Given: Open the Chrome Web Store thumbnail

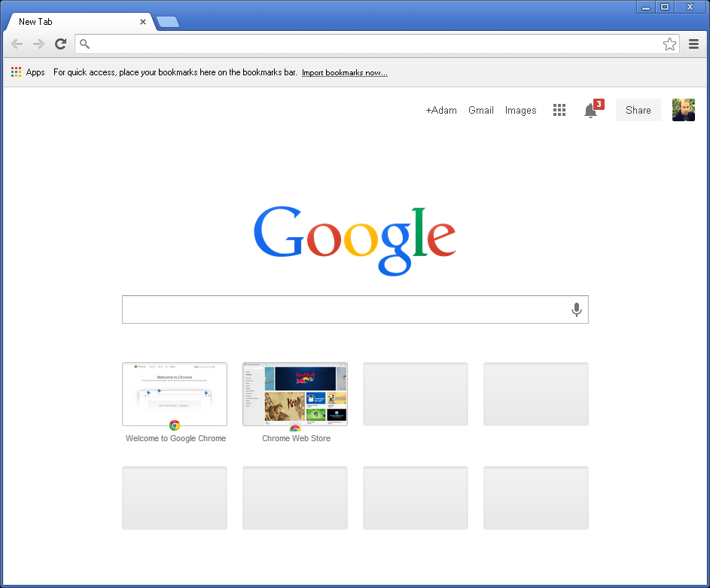Looking at the screenshot, I should pyautogui.click(x=295, y=395).
